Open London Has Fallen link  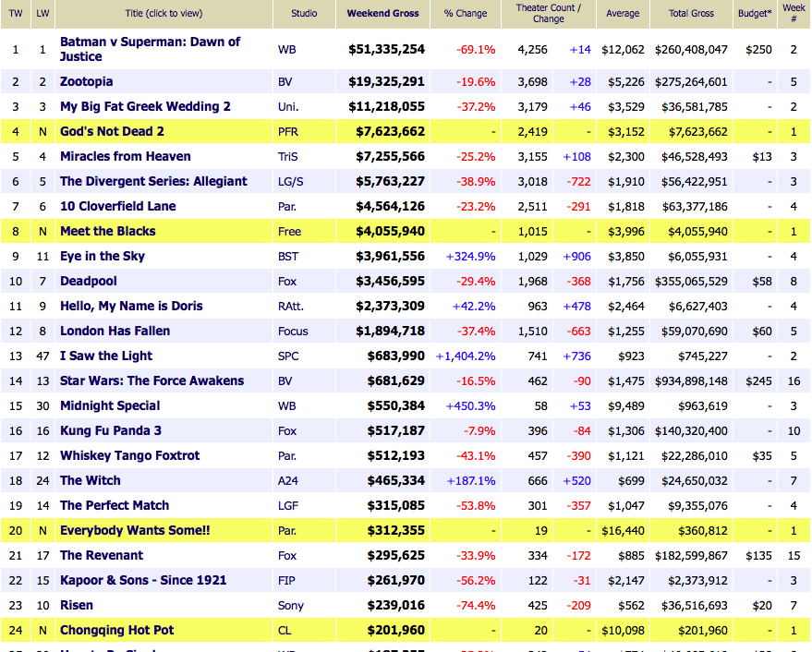[115, 331]
